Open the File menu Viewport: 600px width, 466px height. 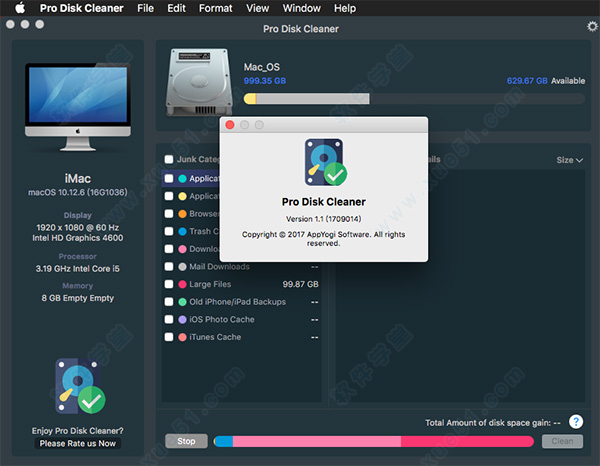145,8
